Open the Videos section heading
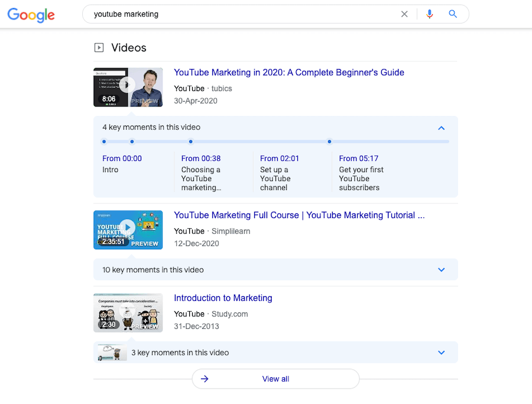This screenshot has width=532, height=404. [129, 47]
